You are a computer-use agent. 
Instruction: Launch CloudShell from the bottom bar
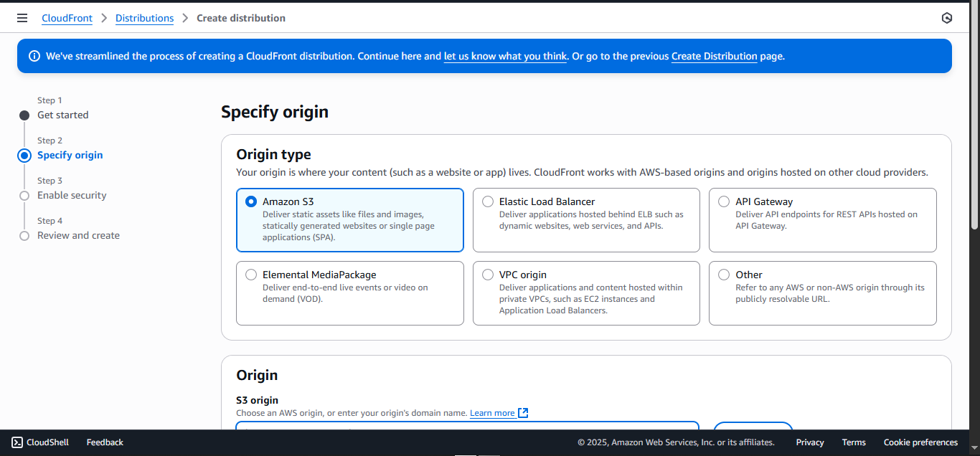39,442
